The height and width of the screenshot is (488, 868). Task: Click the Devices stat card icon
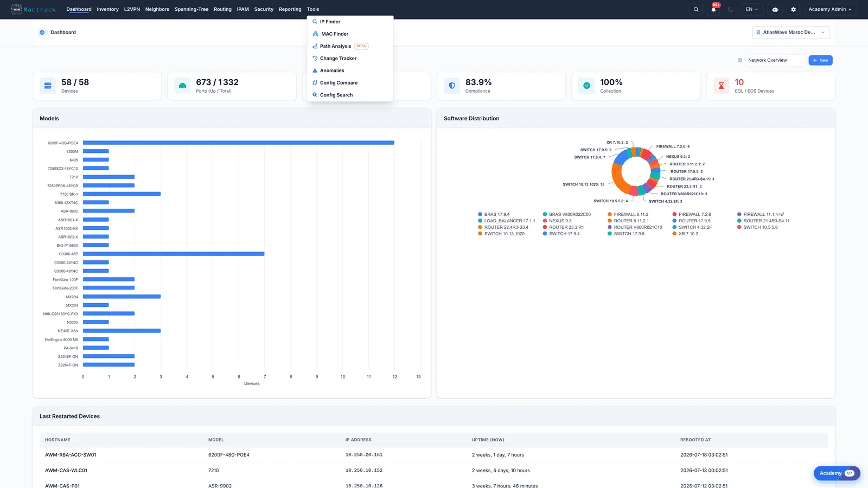pyautogui.click(x=48, y=86)
